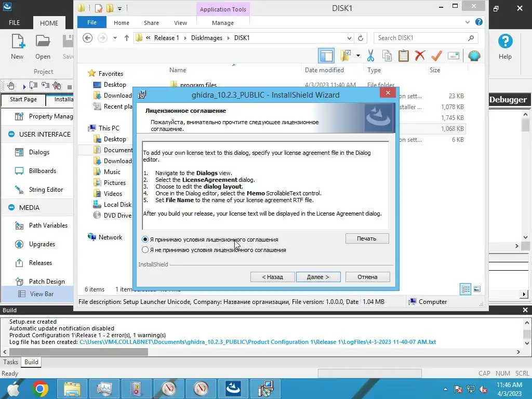Click the system clock in taskbar
The width and height of the screenshot is (532, 399).
tap(509, 389)
